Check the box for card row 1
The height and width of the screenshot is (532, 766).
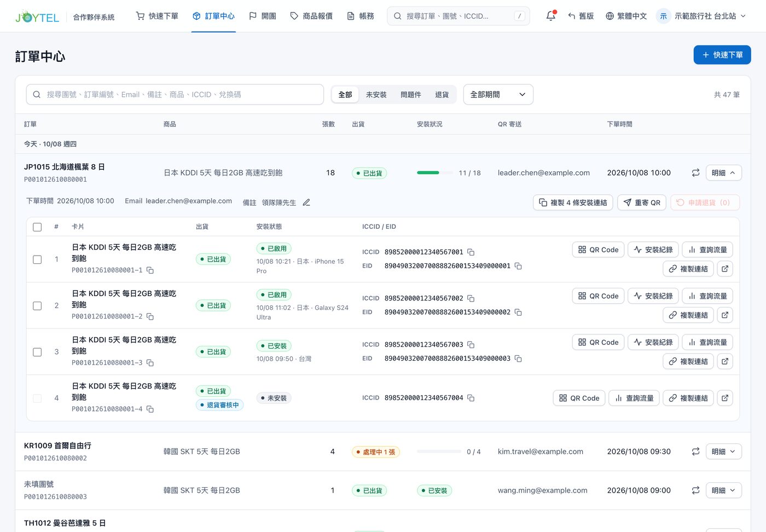[37, 259]
